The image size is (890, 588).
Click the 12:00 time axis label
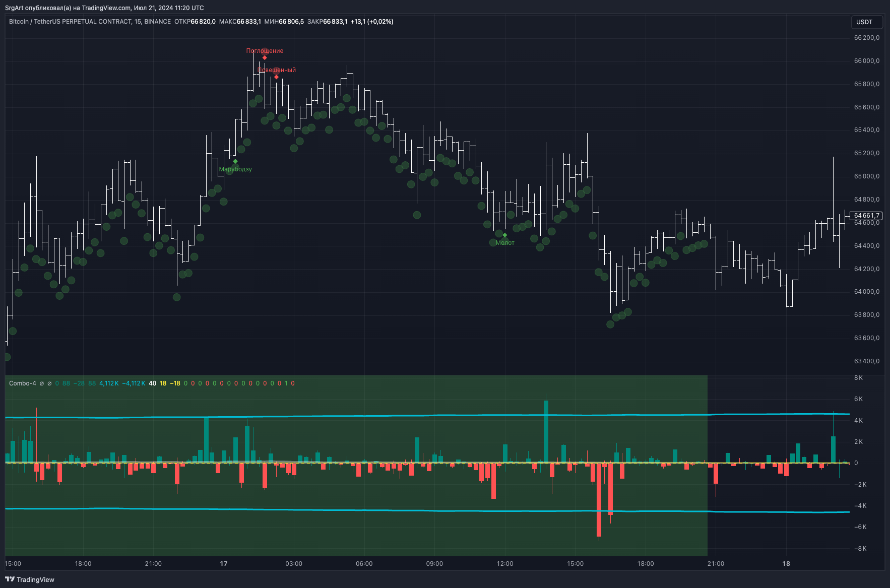tap(505, 564)
